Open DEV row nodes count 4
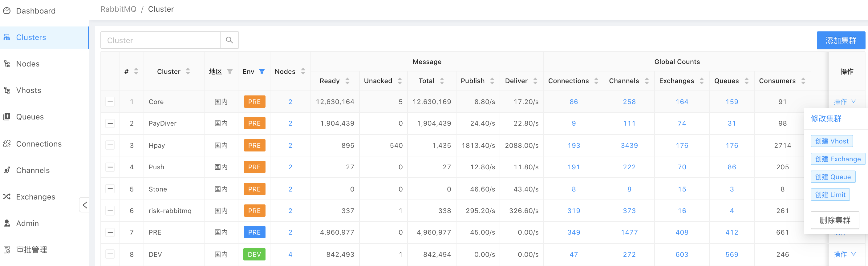Image resolution: width=868 pixels, height=266 pixels. pyautogui.click(x=290, y=255)
